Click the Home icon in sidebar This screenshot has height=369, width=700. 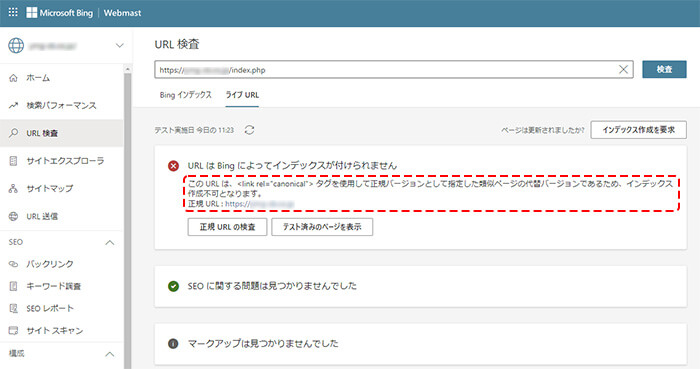(x=13, y=78)
